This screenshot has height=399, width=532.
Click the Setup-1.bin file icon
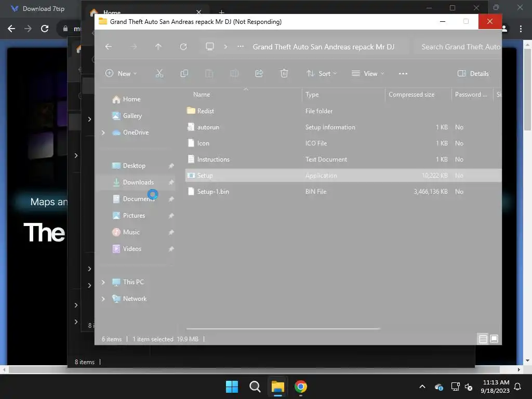(x=191, y=191)
